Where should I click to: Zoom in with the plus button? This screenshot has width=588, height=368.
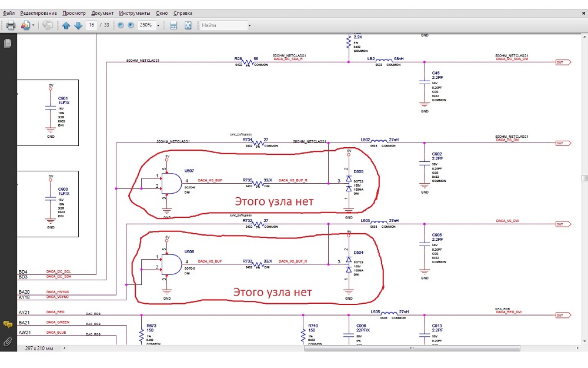tap(131, 25)
